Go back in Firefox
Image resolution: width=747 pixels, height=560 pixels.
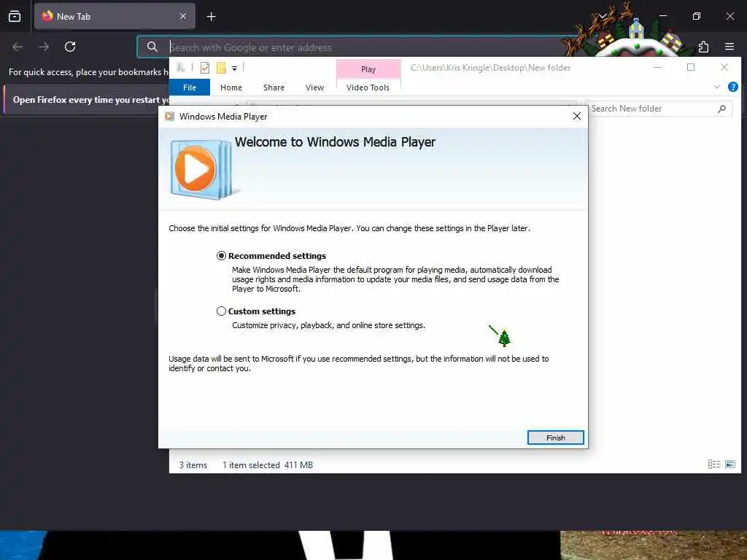pyautogui.click(x=18, y=47)
